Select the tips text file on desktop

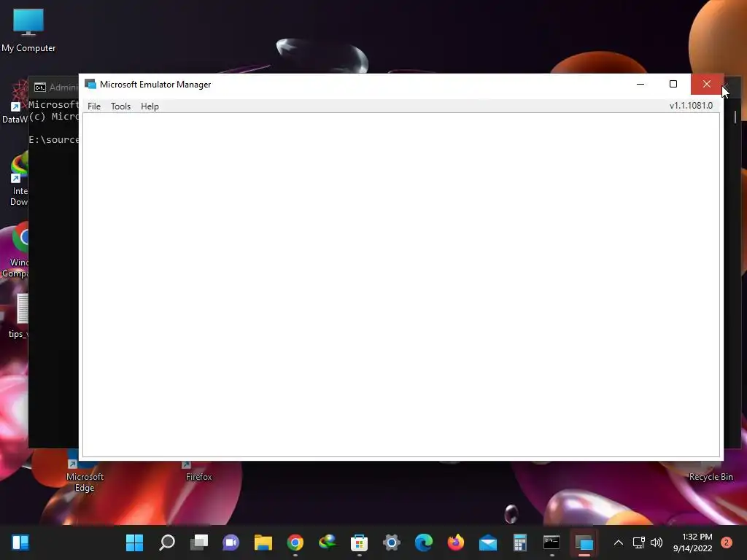pos(18,316)
